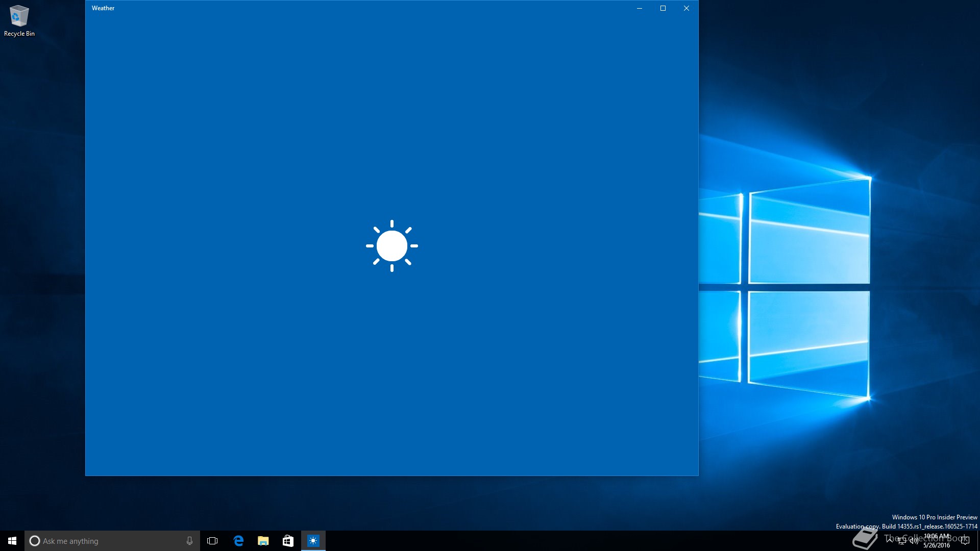Open the Action Center notifications icon

(965, 541)
